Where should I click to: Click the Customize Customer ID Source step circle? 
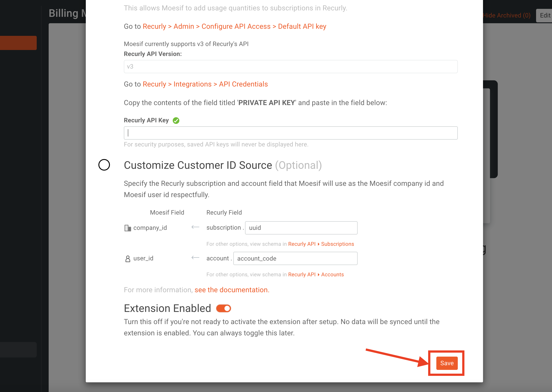coord(104,165)
